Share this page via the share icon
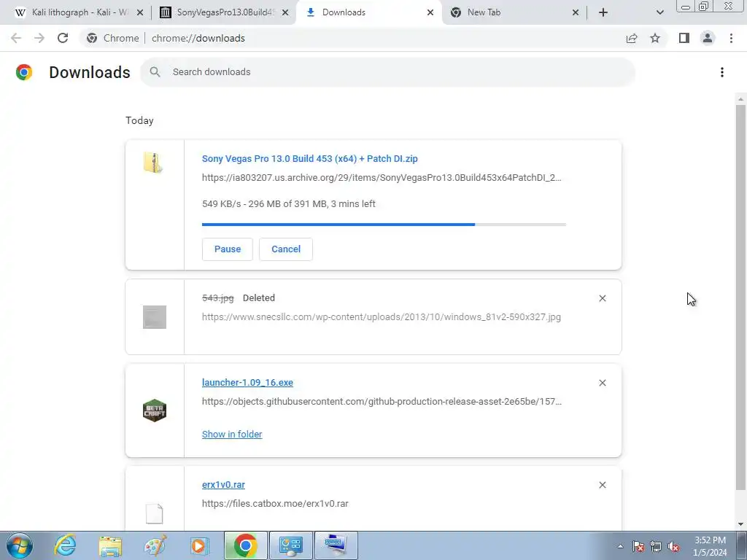The height and width of the screenshot is (560, 747). point(632,38)
